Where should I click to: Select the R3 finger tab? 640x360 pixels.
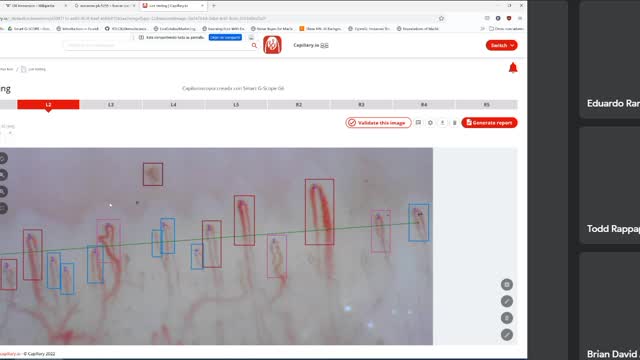coord(361,104)
